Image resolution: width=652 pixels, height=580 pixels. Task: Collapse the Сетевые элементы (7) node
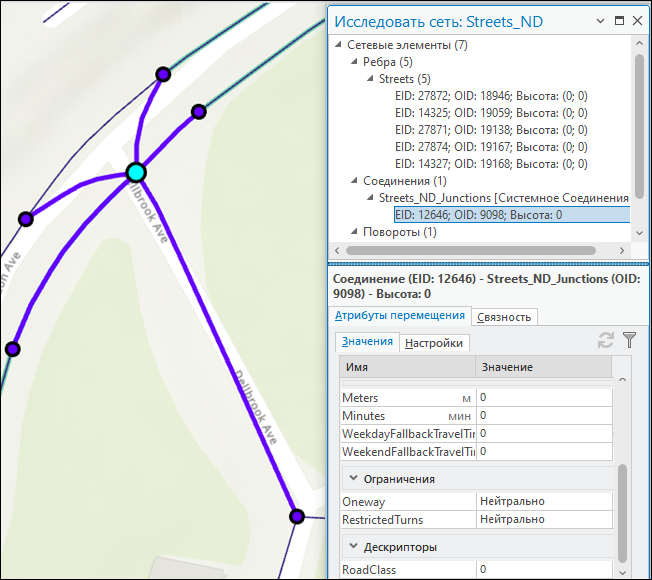pyautogui.click(x=338, y=44)
